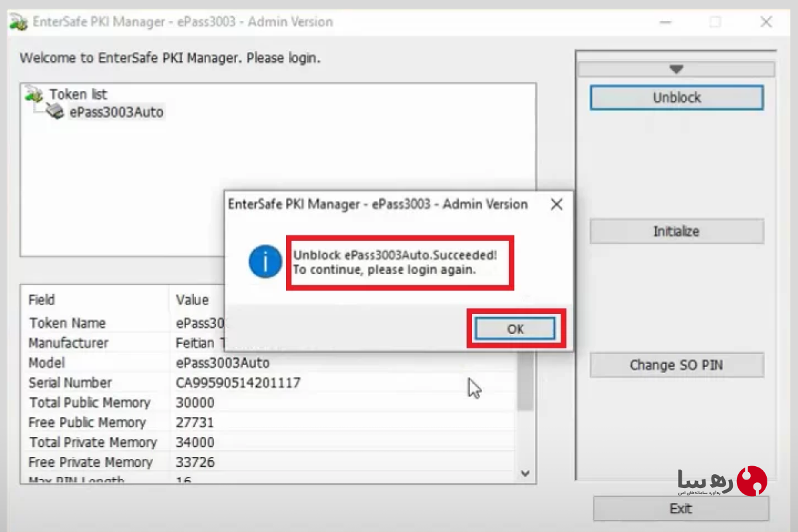Open Change SO PIN

click(x=676, y=365)
